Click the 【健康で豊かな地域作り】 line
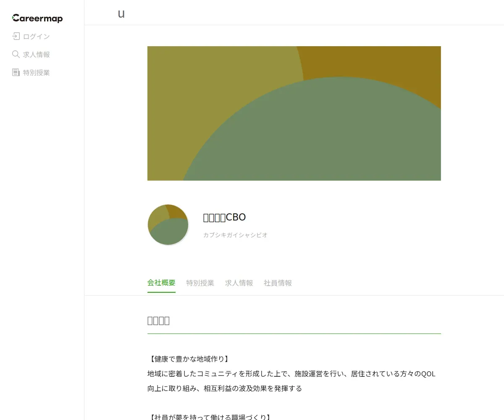Viewport: 504px width, 420px height. (189, 359)
